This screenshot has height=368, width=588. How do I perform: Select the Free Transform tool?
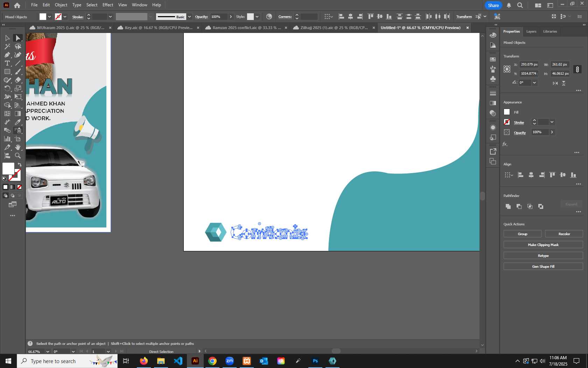18,97
